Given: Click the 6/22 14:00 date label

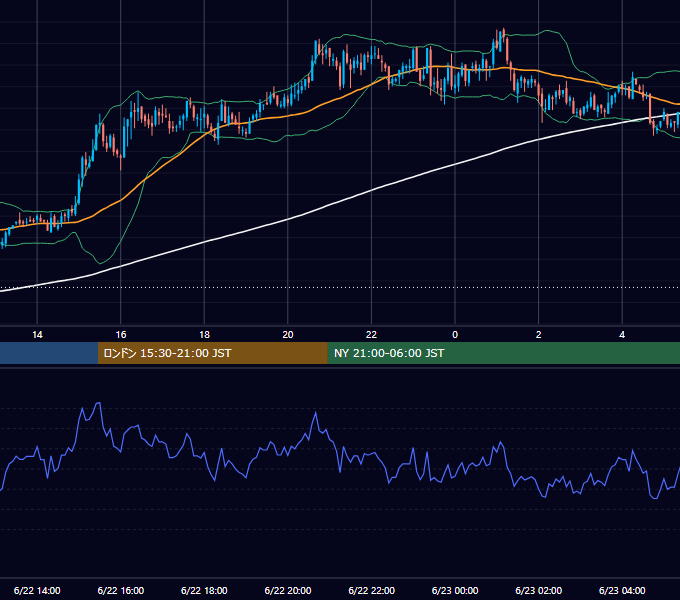Looking at the screenshot, I should pos(37,590).
